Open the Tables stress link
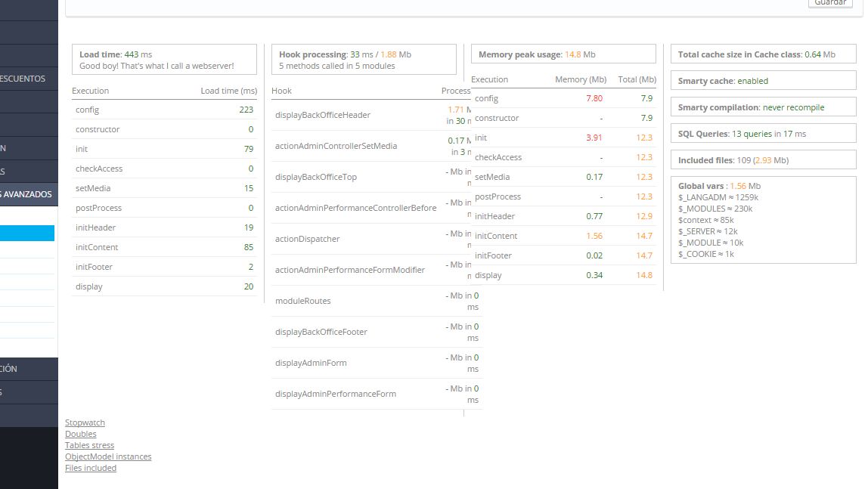 90,445
